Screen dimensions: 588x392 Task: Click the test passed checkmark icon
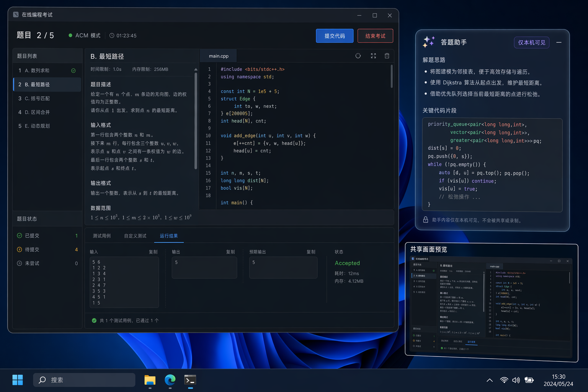point(94,320)
